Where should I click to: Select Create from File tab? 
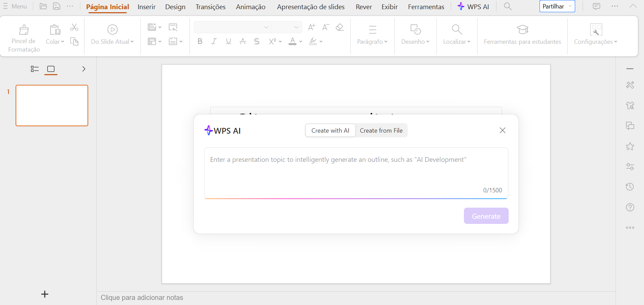381,131
